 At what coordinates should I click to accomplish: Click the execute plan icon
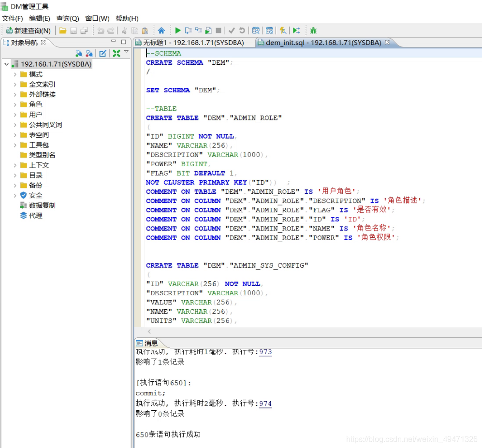(198, 30)
